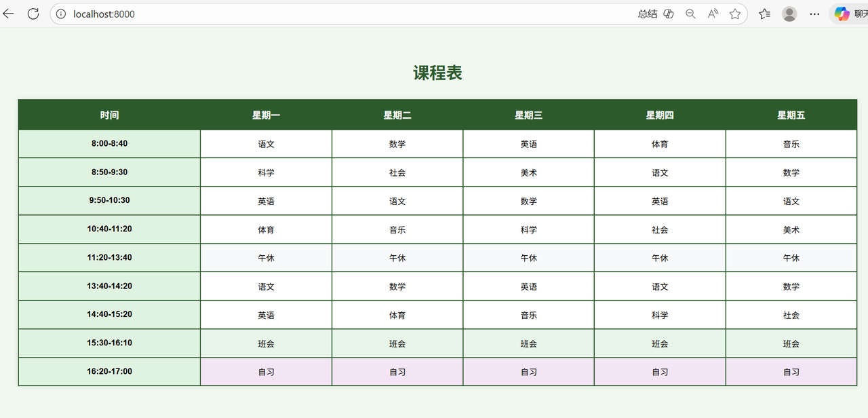
Task: Open the favorites list icon on the toolbar
Action: coord(764,14)
